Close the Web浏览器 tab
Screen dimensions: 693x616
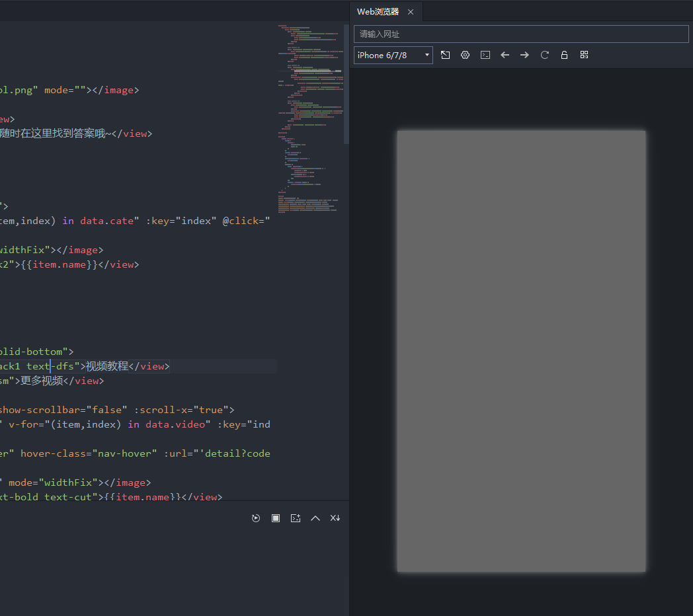[411, 12]
